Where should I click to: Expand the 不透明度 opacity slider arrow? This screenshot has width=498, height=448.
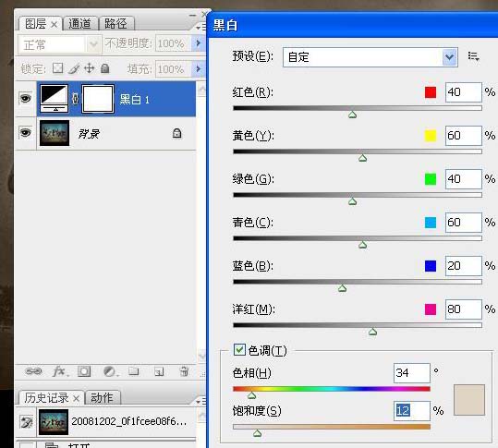198,43
